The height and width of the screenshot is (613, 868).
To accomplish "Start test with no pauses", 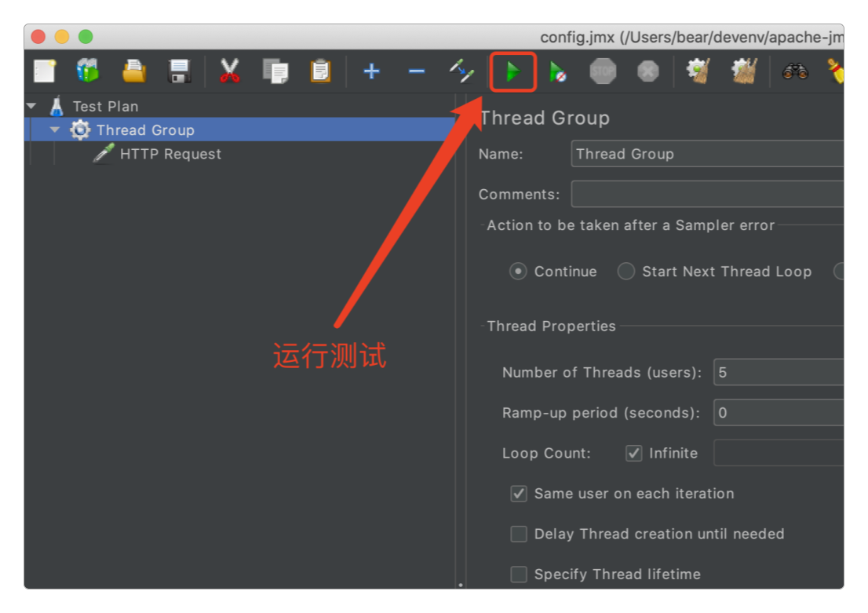I will pyautogui.click(x=557, y=72).
